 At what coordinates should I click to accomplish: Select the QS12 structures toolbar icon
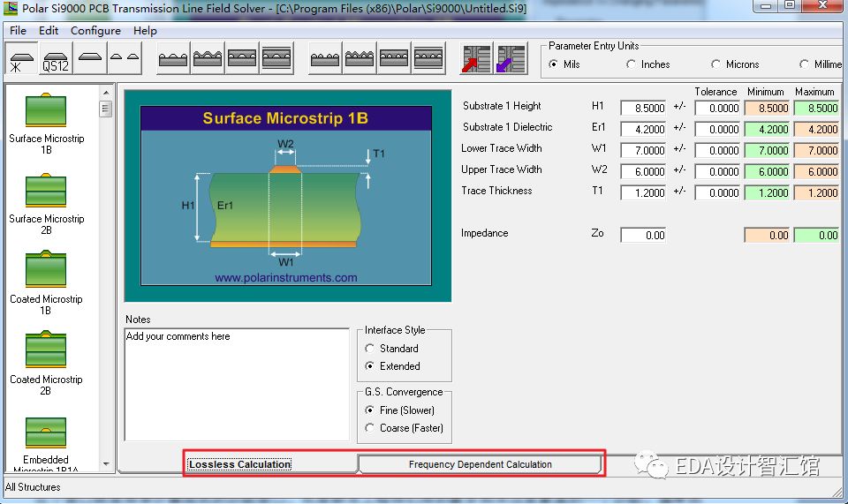pos(56,58)
